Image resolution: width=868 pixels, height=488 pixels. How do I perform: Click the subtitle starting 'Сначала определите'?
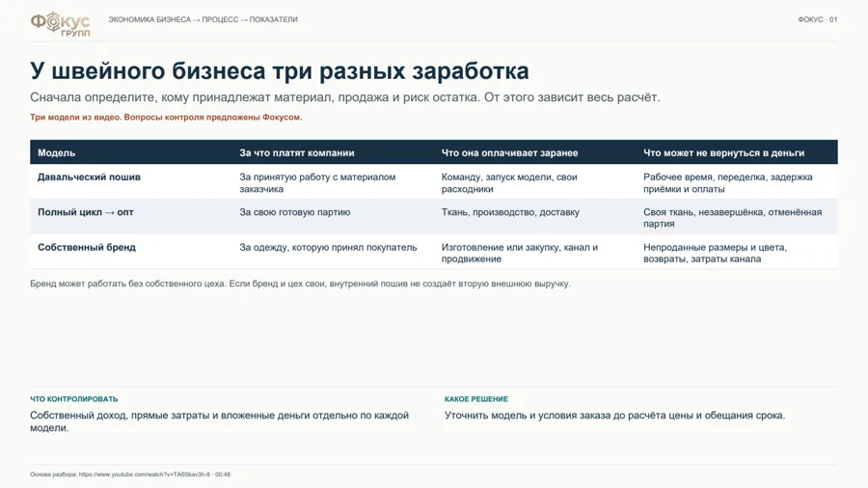(x=345, y=97)
